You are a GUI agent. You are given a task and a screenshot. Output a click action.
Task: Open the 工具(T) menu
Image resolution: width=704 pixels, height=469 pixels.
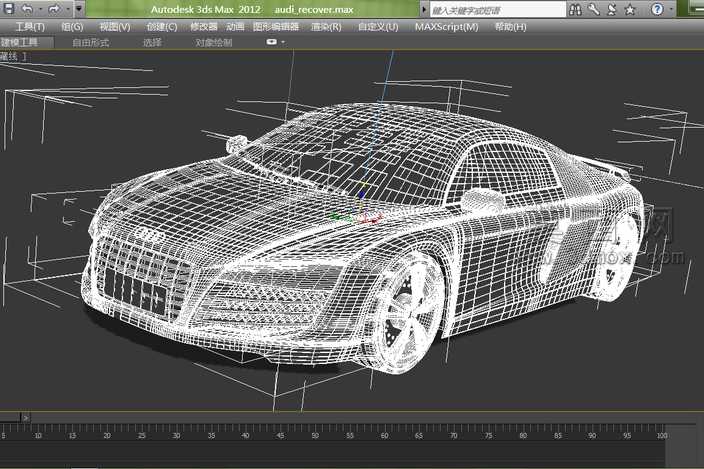click(30, 27)
